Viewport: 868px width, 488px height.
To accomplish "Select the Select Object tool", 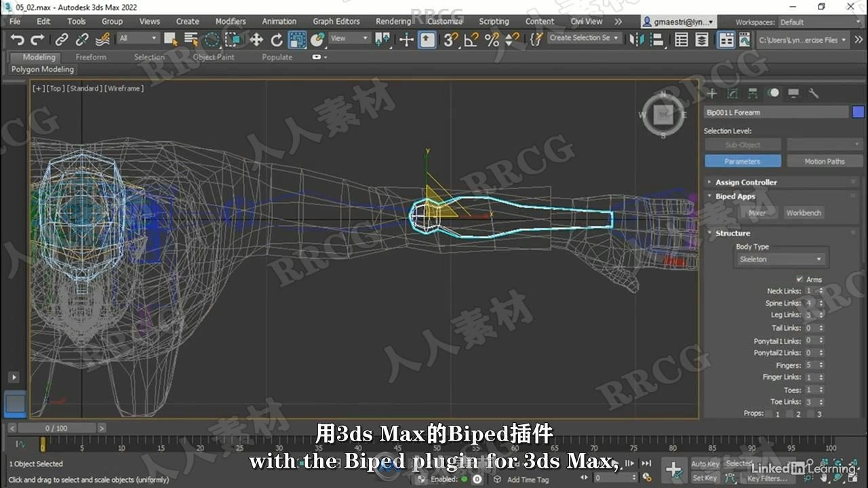I will click(171, 40).
